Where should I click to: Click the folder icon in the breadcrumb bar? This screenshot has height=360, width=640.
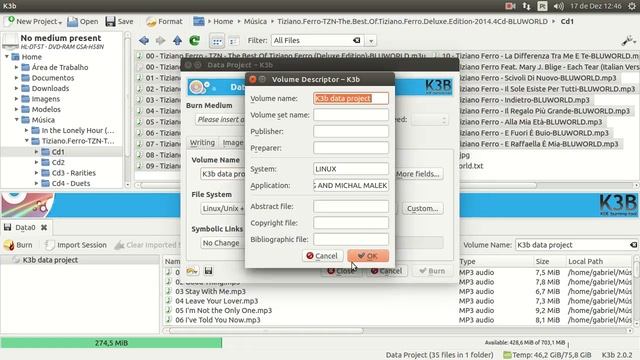tap(199, 21)
